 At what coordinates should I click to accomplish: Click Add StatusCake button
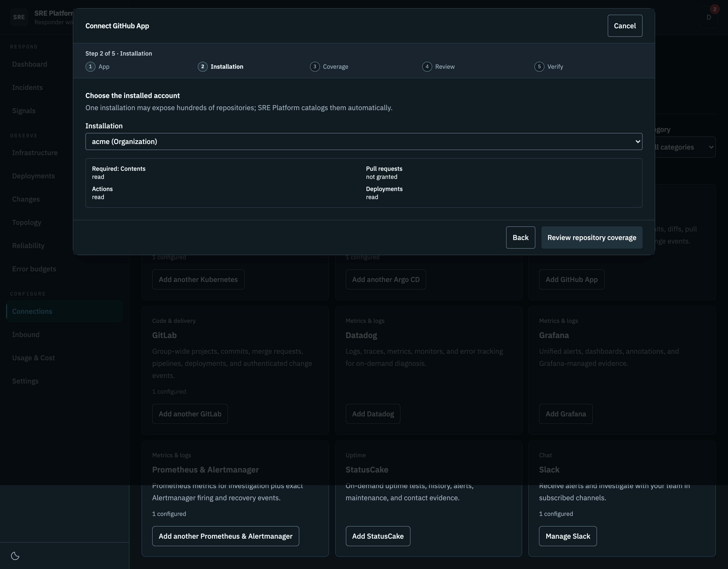point(378,536)
